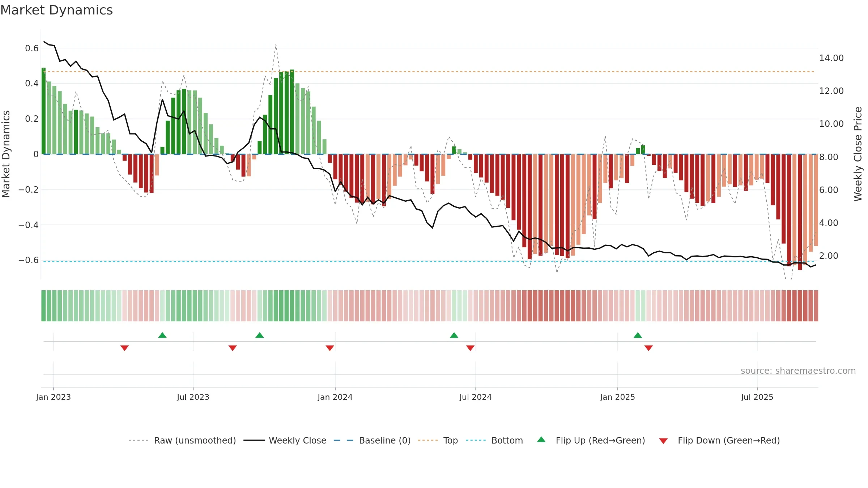Click the Jul 2024 x-axis label
This screenshot has width=868, height=488.
pyautogui.click(x=476, y=397)
